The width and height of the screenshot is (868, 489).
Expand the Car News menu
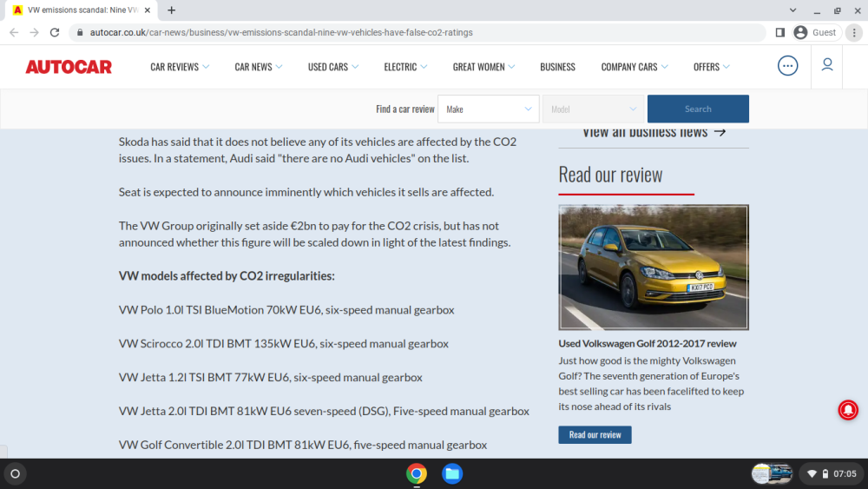click(259, 67)
